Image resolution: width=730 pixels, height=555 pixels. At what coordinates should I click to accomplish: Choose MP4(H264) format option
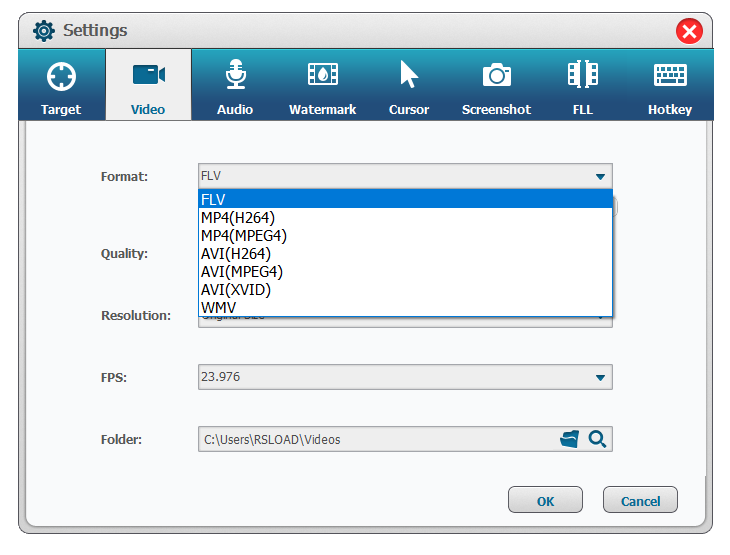405,217
